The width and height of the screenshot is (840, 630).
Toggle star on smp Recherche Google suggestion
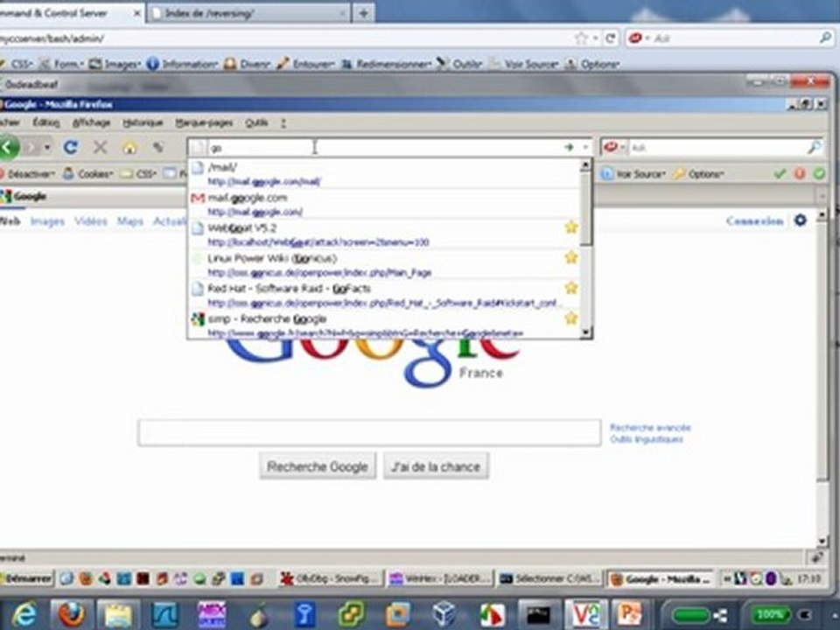click(571, 318)
